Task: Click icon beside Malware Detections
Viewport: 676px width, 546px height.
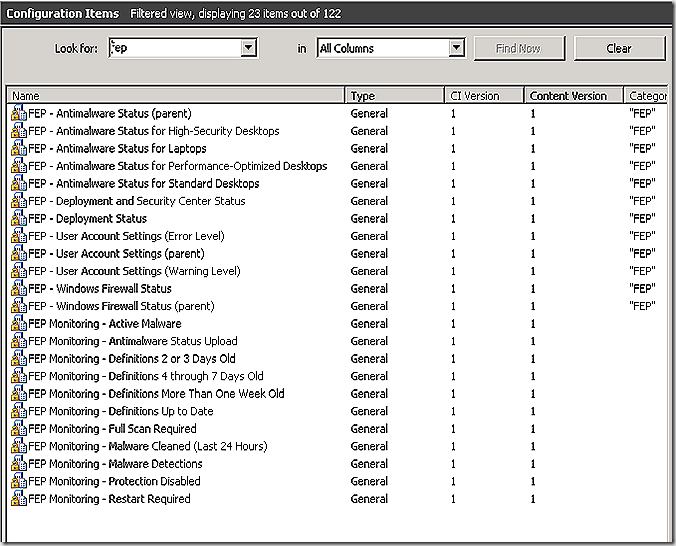Action: click(19, 464)
